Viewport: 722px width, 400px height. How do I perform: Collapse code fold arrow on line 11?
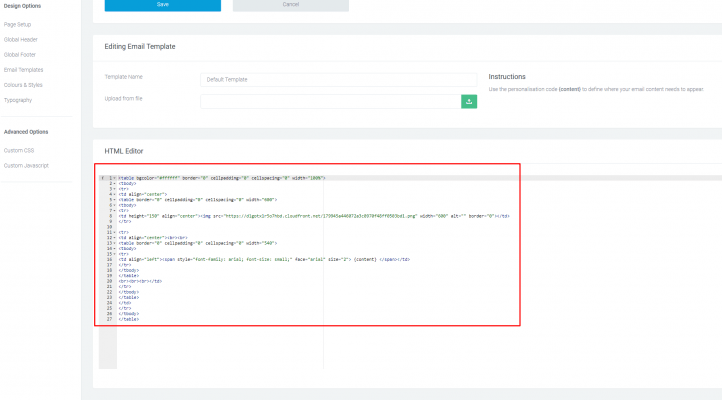(x=115, y=232)
